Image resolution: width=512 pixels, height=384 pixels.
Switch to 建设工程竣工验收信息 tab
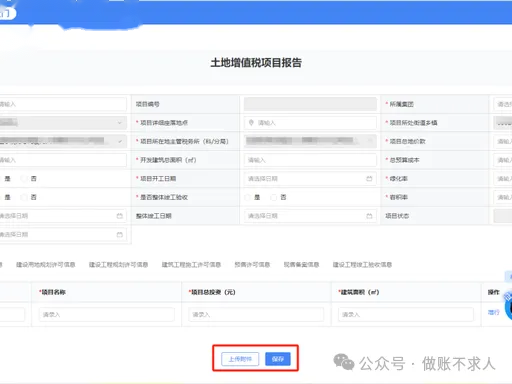tap(362, 265)
